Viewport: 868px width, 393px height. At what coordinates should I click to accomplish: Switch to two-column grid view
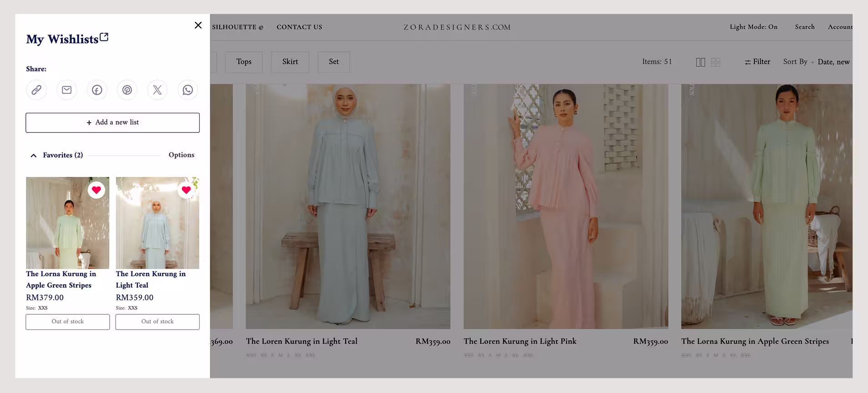click(x=701, y=62)
